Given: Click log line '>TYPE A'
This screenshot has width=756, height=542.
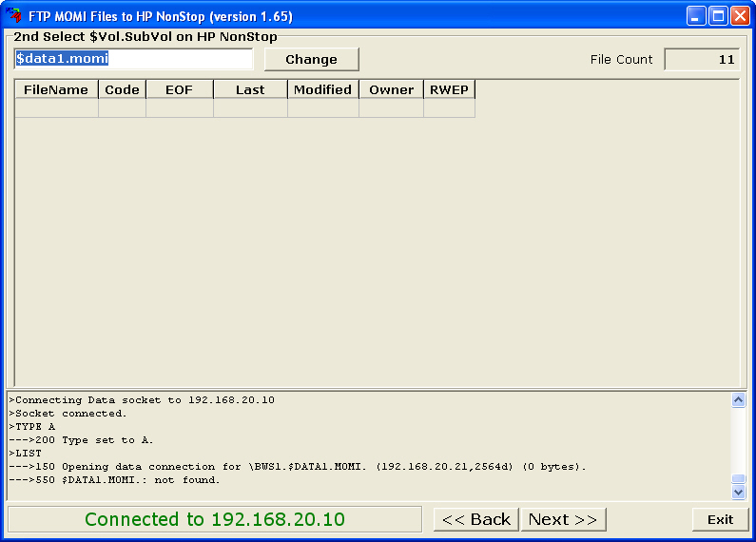Looking at the screenshot, I should coord(31,426).
